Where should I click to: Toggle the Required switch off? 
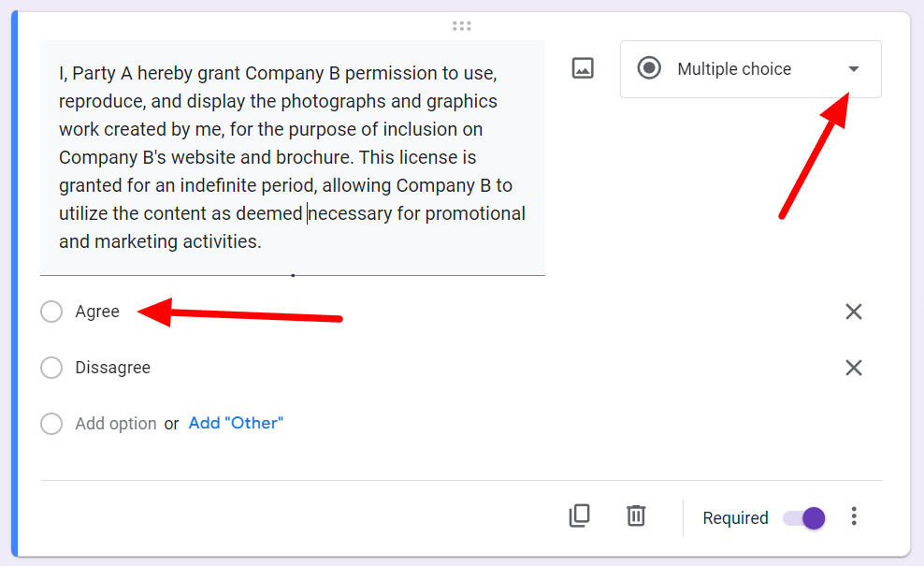[x=803, y=518]
